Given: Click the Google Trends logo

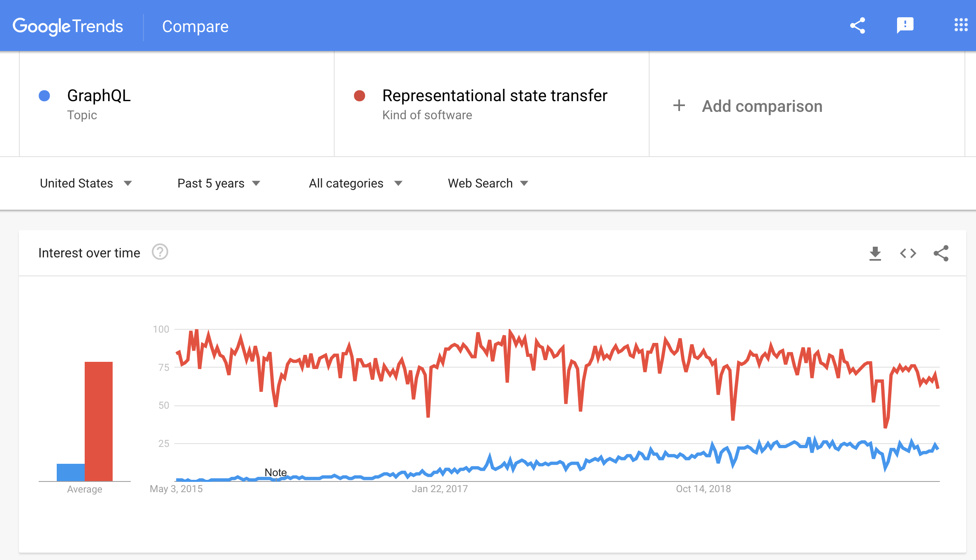Looking at the screenshot, I should tap(68, 26).
